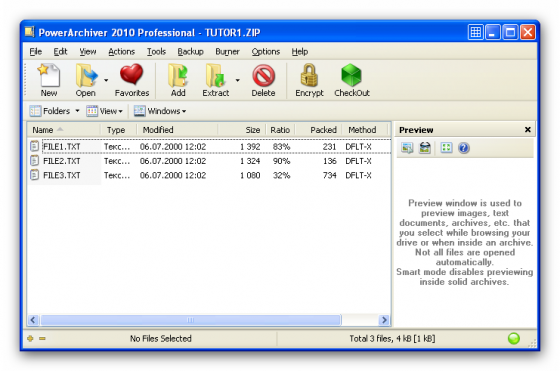
Task: Select FILE2.TXT in the file list
Action: click(x=61, y=161)
